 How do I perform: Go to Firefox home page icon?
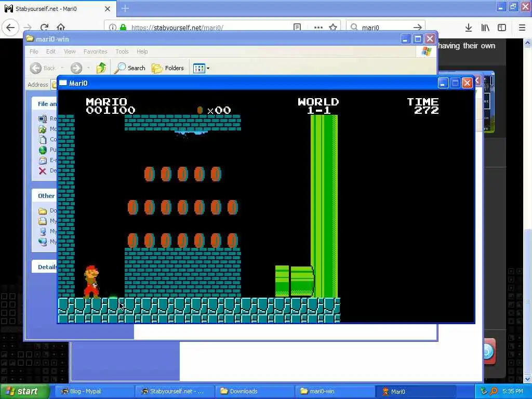(x=61, y=28)
